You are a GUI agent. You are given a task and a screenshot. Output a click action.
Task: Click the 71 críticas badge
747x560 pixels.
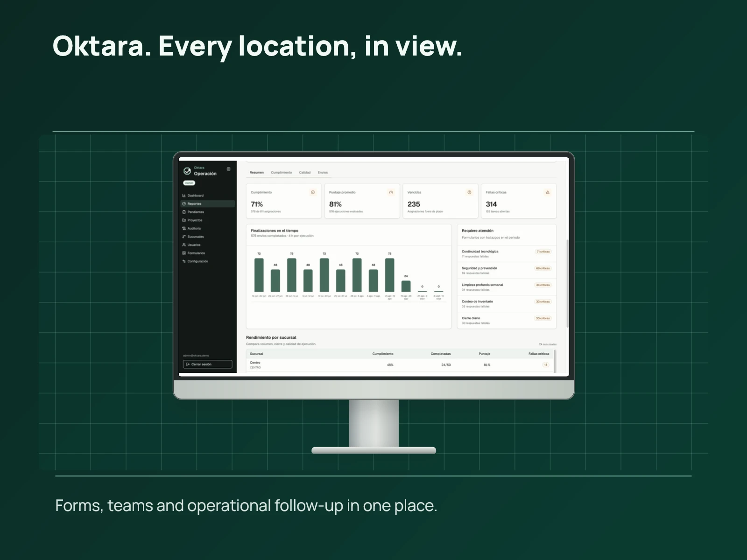click(x=543, y=252)
